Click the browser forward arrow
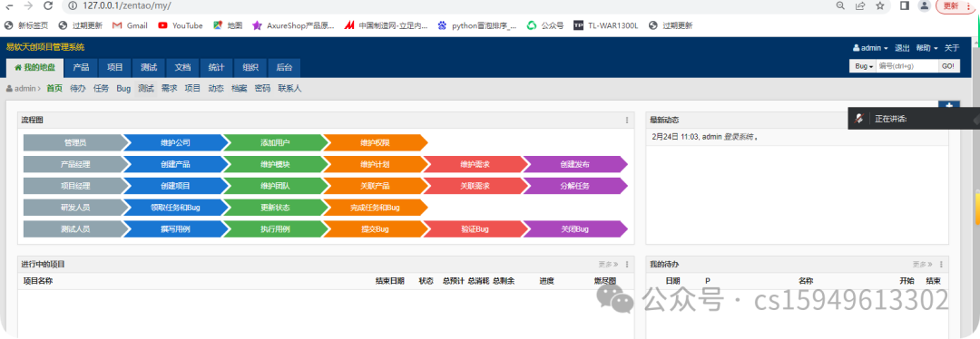980x339 pixels. (x=27, y=5)
